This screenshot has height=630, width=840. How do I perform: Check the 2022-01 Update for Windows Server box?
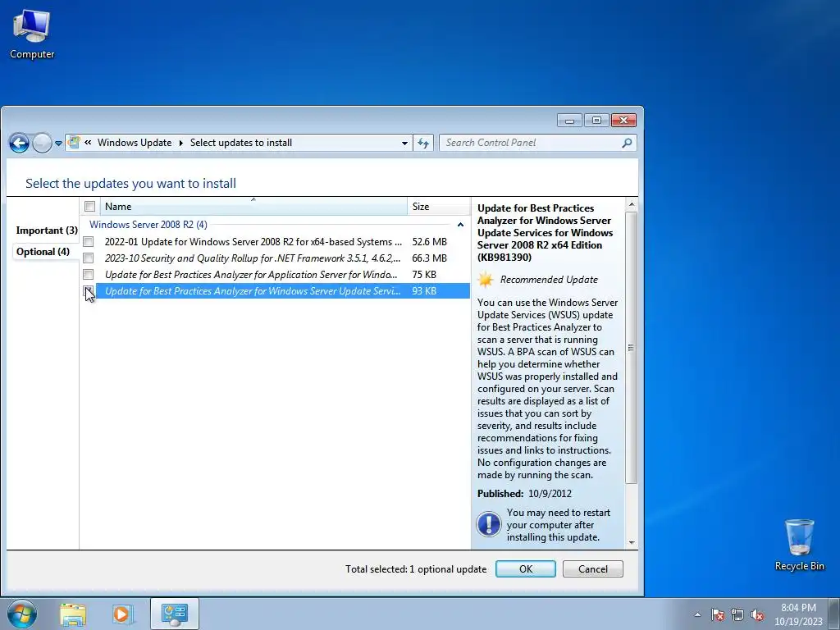89,242
